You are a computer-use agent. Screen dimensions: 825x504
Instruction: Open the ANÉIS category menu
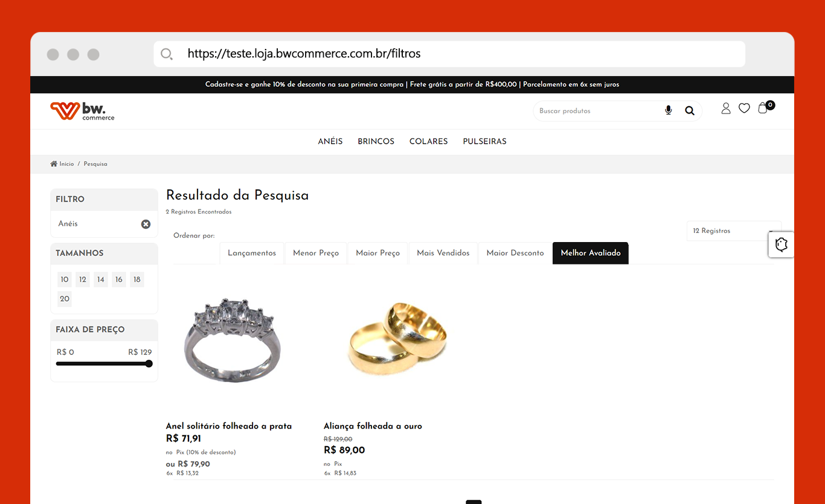tap(330, 141)
